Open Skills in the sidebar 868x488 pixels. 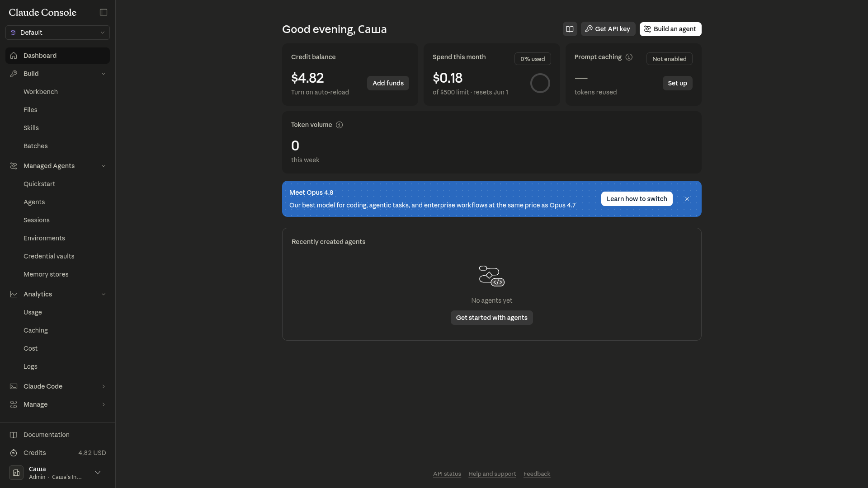click(x=57, y=128)
